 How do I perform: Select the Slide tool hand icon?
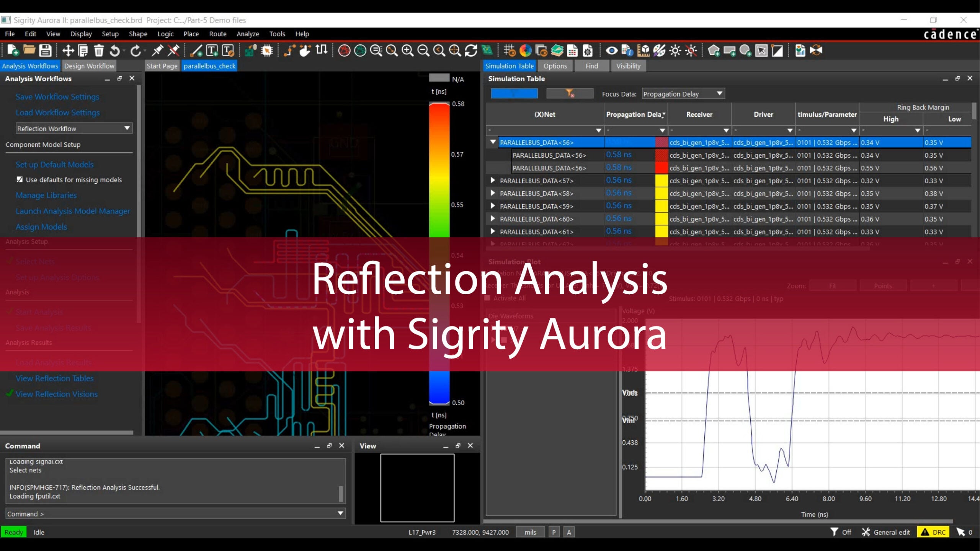tap(305, 50)
